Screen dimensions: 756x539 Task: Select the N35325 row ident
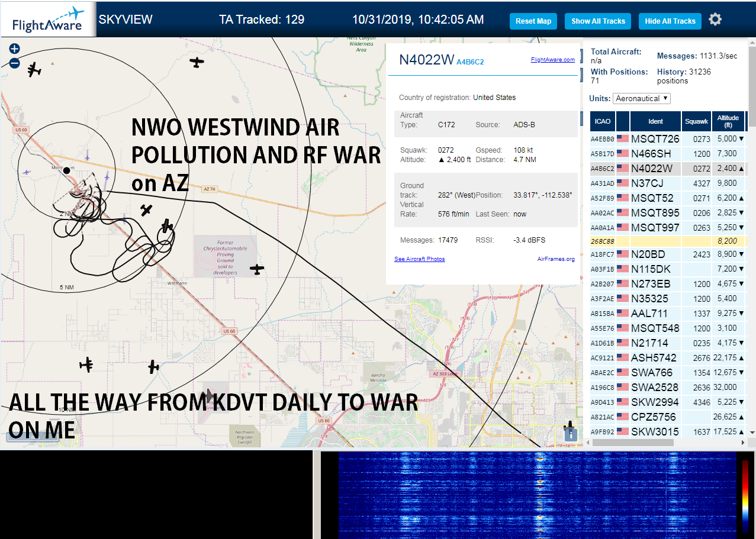pos(650,299)
